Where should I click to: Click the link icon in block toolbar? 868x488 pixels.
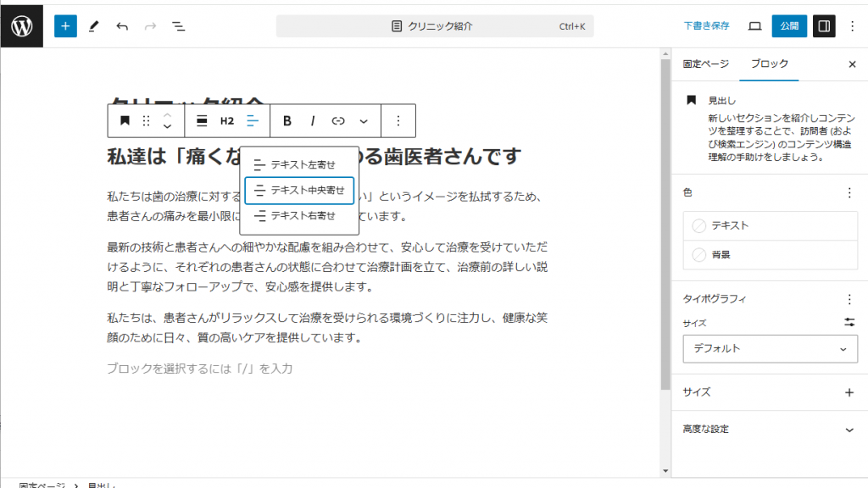point(338,121)
